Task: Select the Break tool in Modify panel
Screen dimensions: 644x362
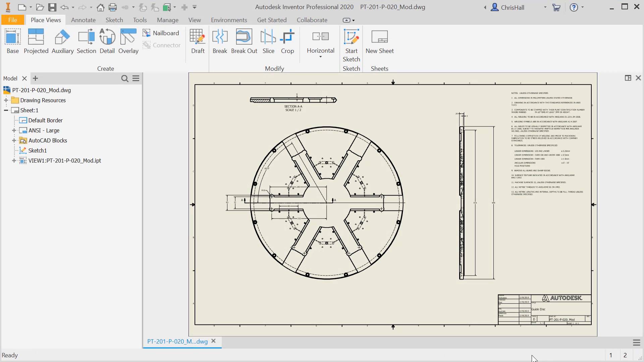Action: (220, 41)
